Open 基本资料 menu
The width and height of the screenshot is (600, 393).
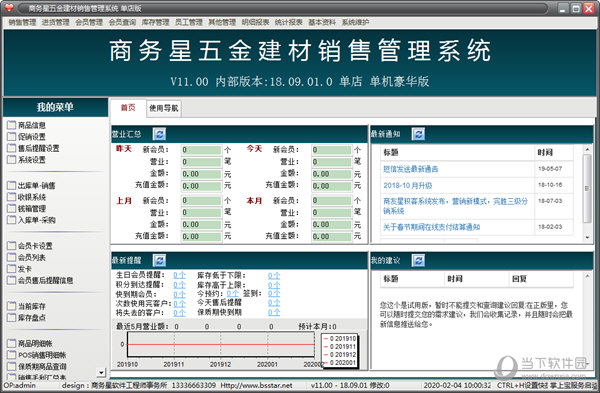coord(322,22)
